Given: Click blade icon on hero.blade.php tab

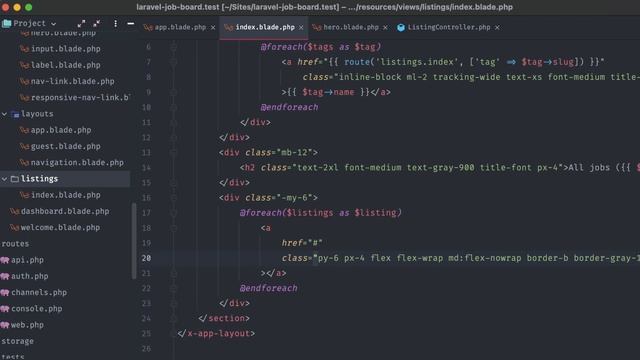Looking at the screenshot, I should point(317,27).
